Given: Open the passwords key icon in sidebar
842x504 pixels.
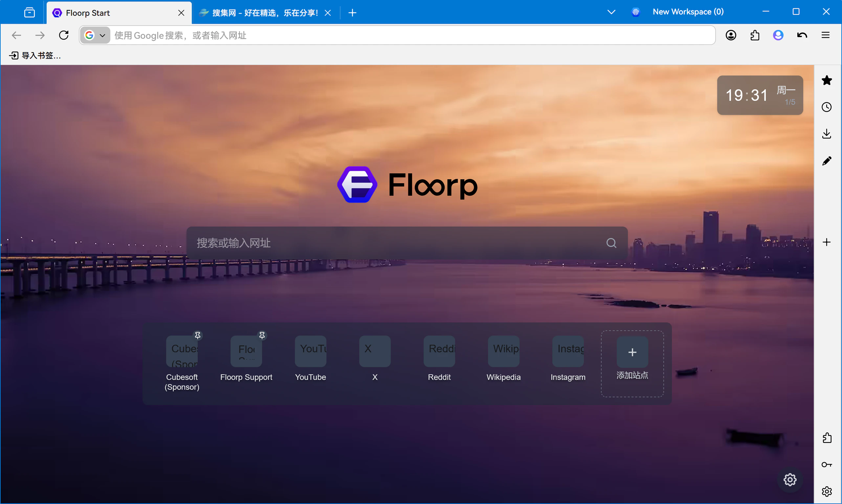Looking at the screenshot, I should pos(826,465).
